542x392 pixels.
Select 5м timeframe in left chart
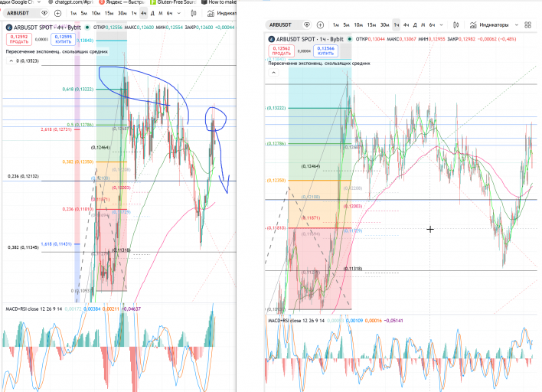(84, 13)
